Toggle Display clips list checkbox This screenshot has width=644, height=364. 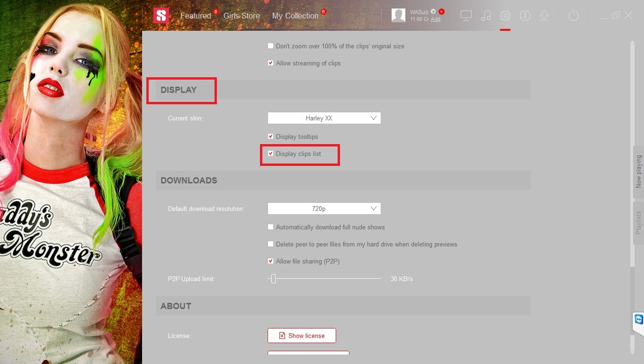click(270, 154)
